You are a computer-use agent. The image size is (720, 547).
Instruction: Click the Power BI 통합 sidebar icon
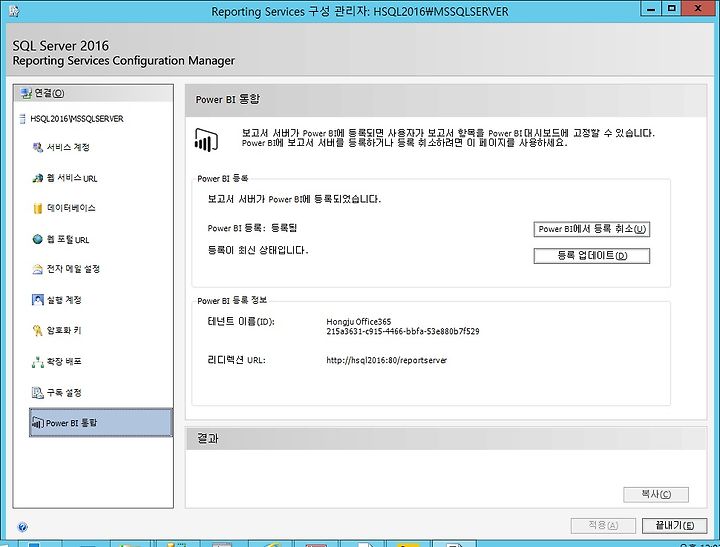[x=37, y=423]
